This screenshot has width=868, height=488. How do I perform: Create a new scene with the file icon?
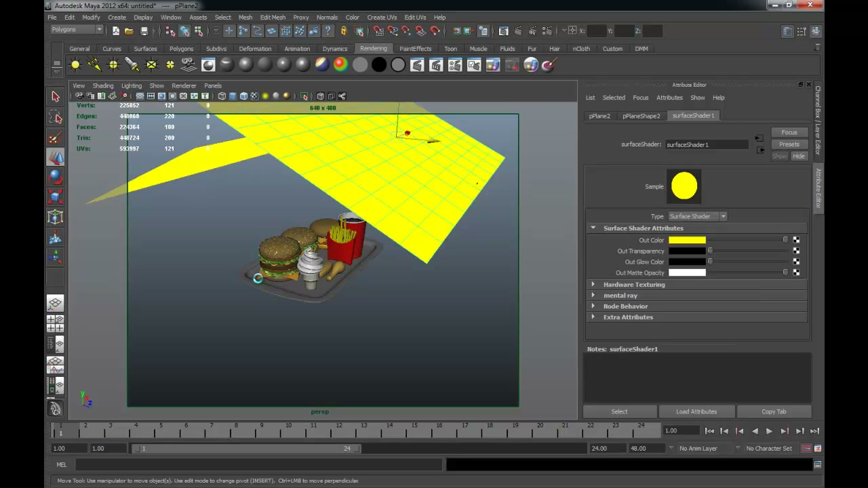115,30
